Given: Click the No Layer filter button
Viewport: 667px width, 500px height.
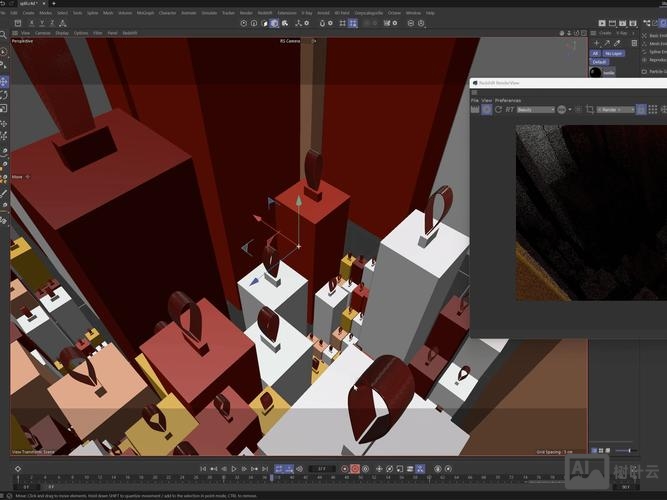Looking at the screenshot, I should (x=614, y=53).
